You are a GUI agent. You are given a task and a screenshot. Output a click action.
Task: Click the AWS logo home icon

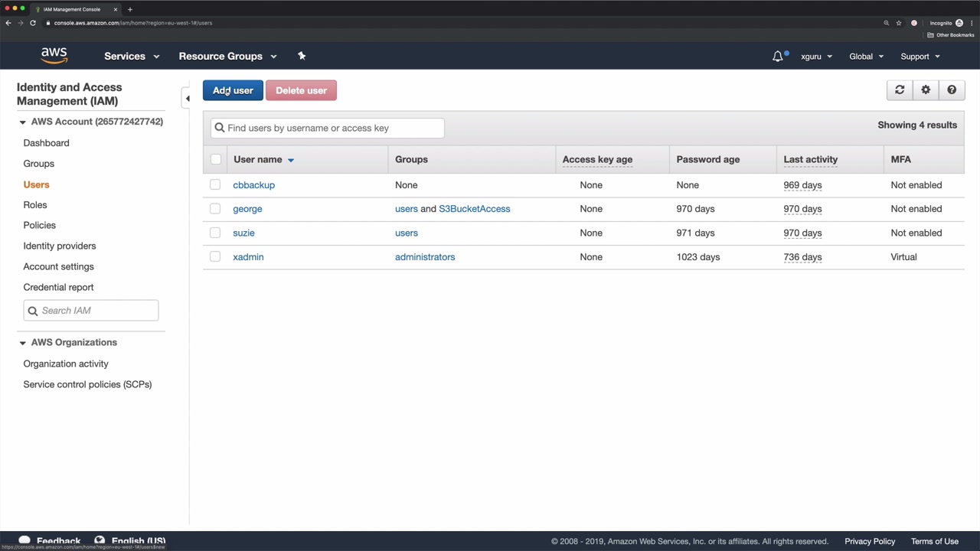click(x=54, y=56)
